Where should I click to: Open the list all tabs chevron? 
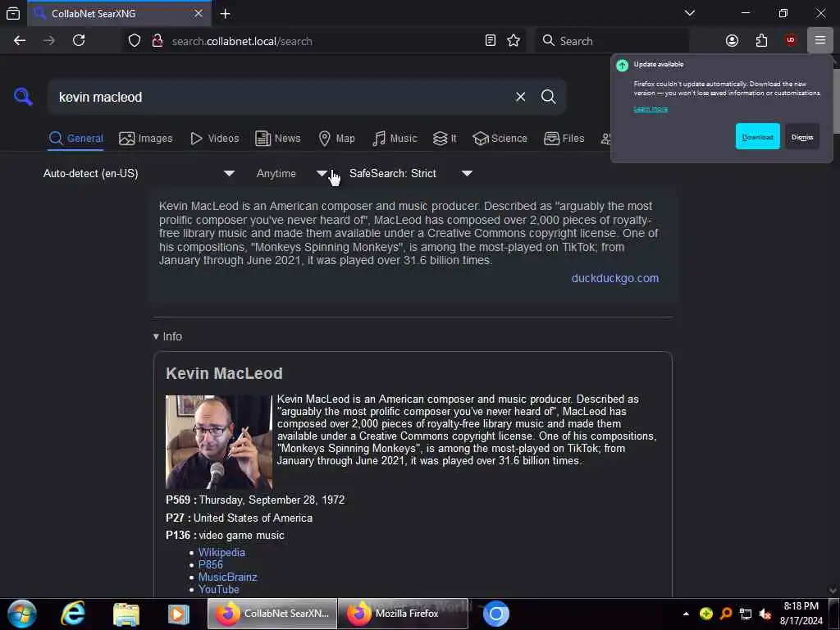pyautogui.click(x=689, y=13)
